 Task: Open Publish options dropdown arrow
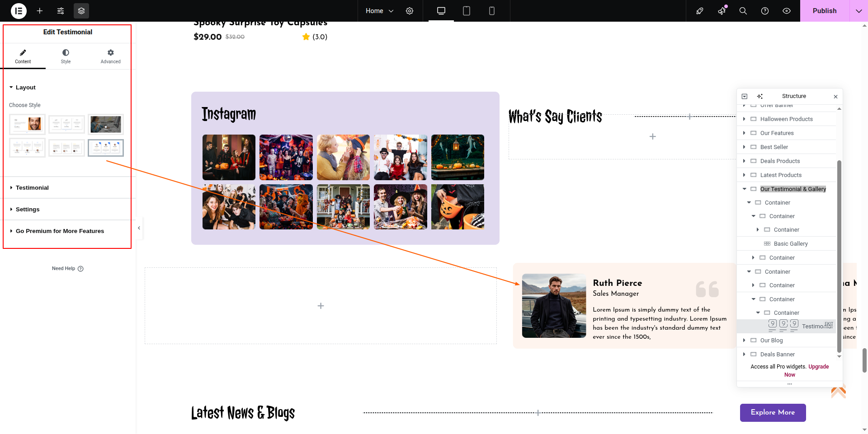coord(859,11)
